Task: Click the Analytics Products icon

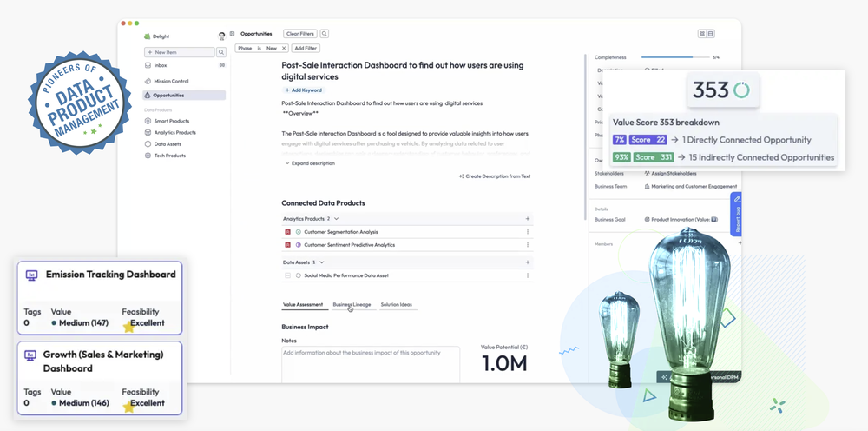Action: pyautogui.click(x=148, y=132)
